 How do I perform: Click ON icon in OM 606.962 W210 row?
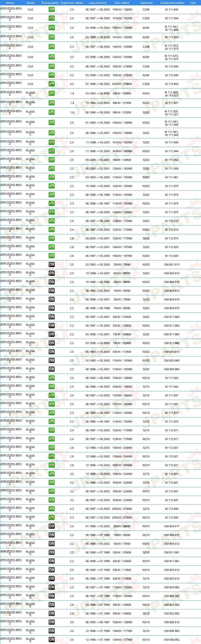pos(52,640)
